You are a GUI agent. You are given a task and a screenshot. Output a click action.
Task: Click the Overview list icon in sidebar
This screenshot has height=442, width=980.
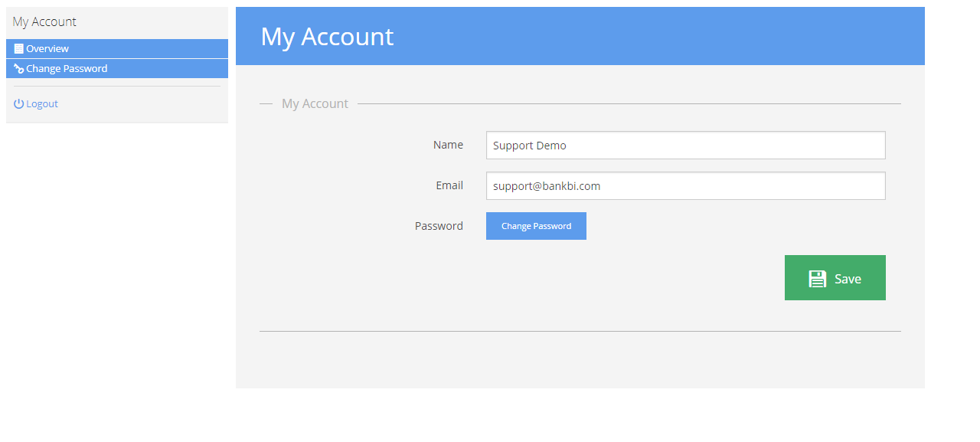(19, 48)
